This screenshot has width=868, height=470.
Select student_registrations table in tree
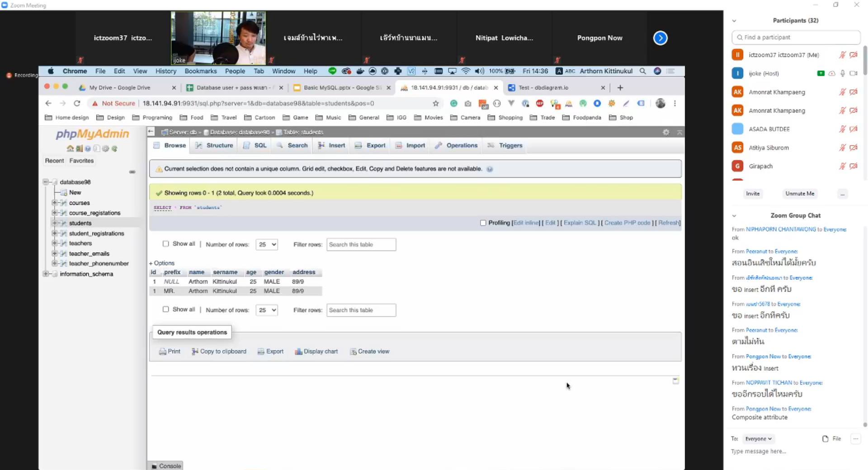click(x=96, y=233)
